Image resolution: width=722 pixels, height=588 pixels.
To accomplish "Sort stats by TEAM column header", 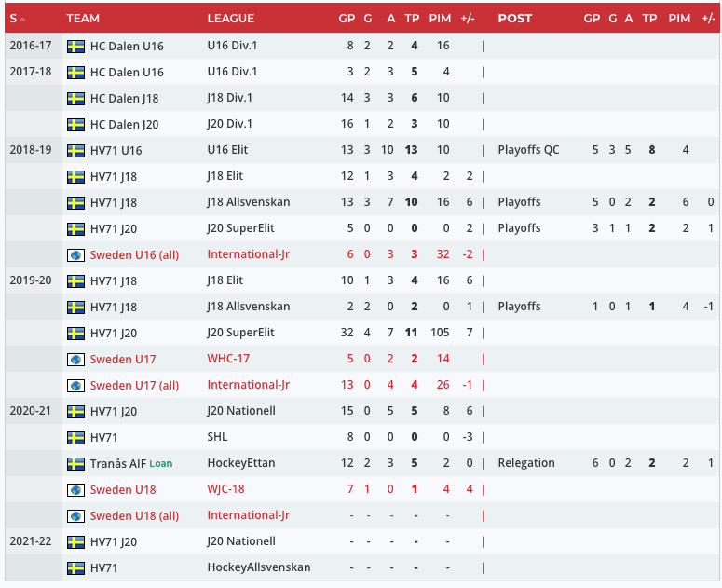I will 83,19.
